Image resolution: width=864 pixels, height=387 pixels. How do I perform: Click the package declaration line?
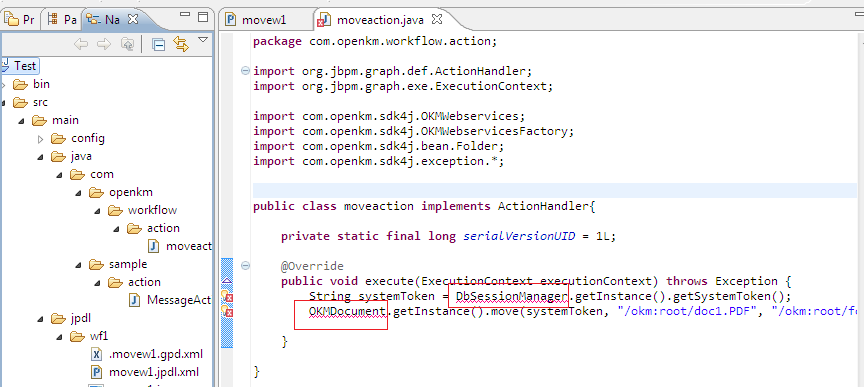[375, 41]
